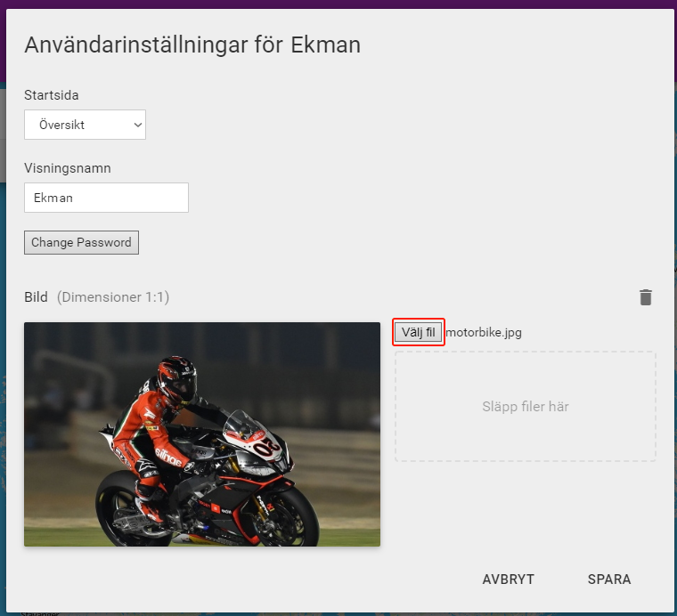Screen dimensions: 677x616
Task: Delete the profile image with trash icon
Action: [646, 297]
